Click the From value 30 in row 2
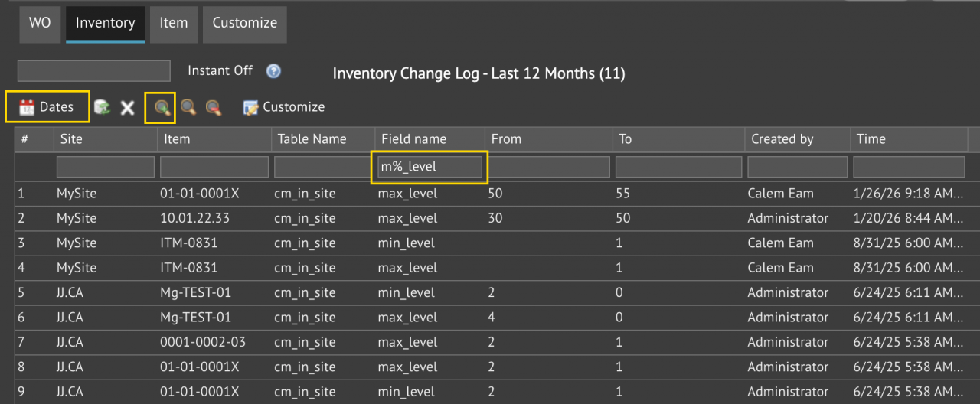 [495, 218]
